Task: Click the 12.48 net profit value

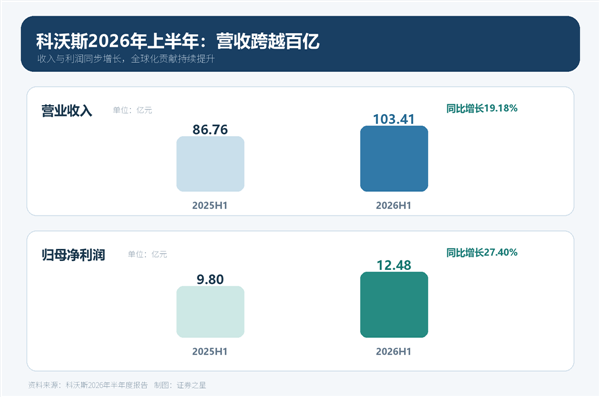Action: tap(394, 265)
